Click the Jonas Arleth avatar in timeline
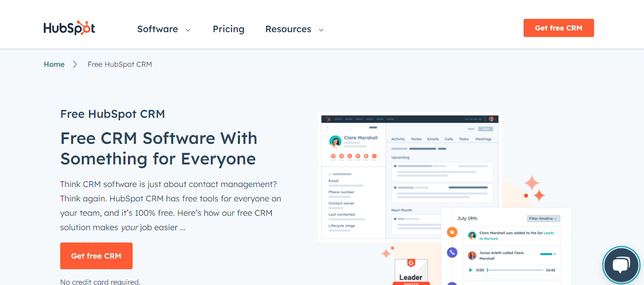Viewport: 644px width, 285px height. tap(472, 255)
